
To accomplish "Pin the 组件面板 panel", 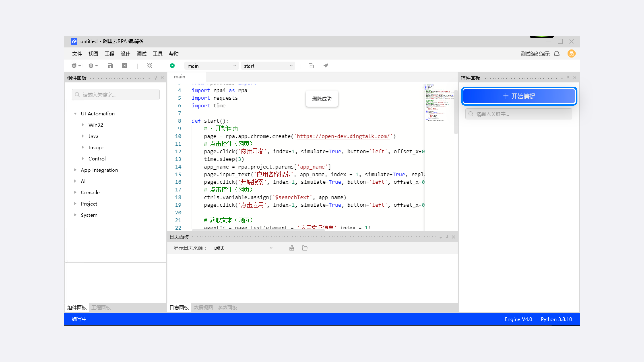I will coord(155,78).
